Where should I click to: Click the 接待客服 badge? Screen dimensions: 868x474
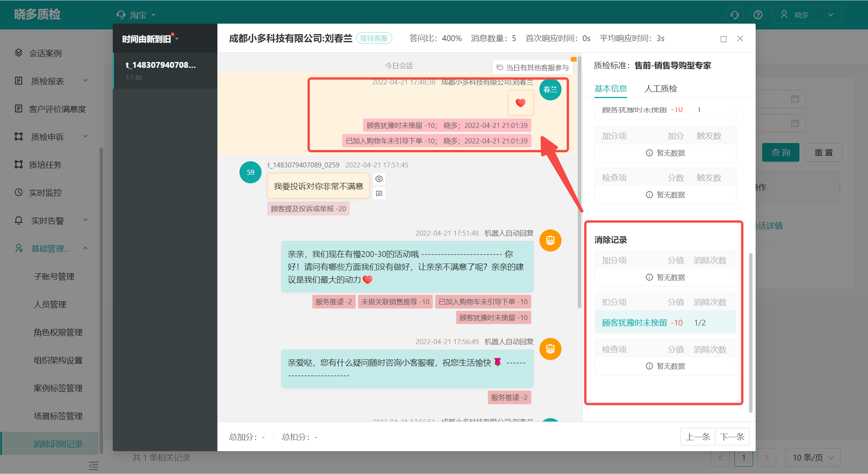tap(374, 38)
